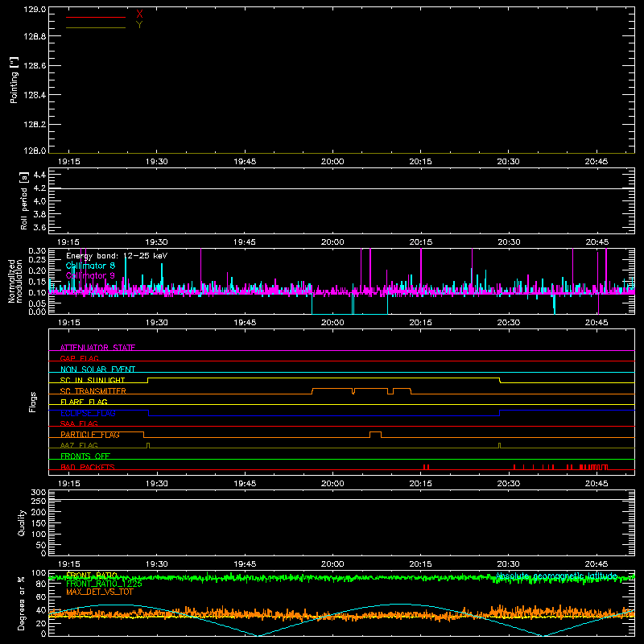The width and height of the screenshot is (644, 644).
Task: Click the PARTICLE_FLAG pulse after 20:00
Action: click(375, 435)
